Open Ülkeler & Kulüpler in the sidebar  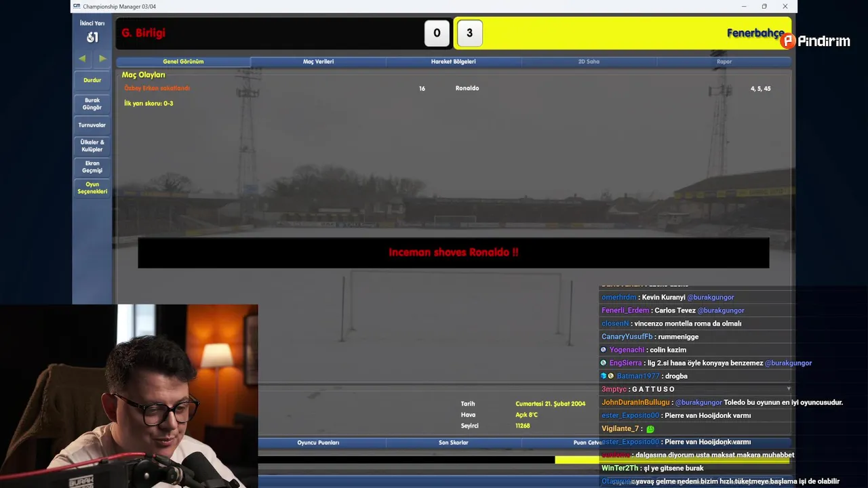[92, 146]
